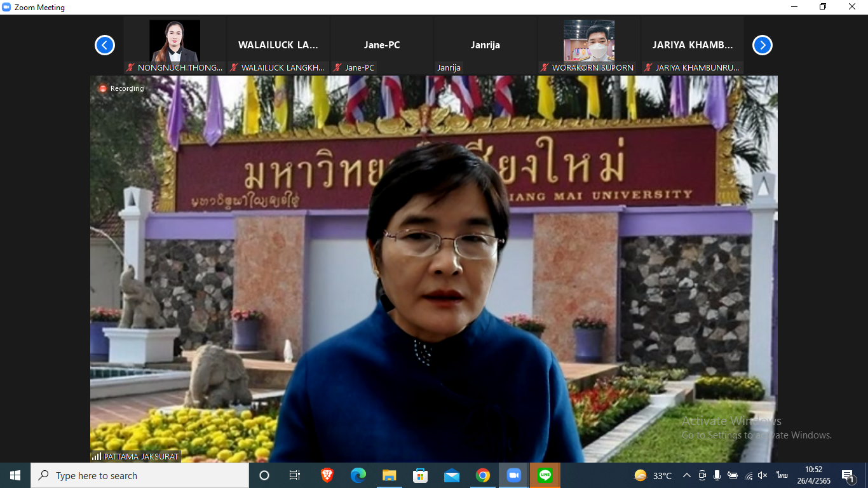Click muted mic icon on JARIYA tile
The height and width of the screenshot is (488, 868).
pyautogui.click(x=649, y=67)
